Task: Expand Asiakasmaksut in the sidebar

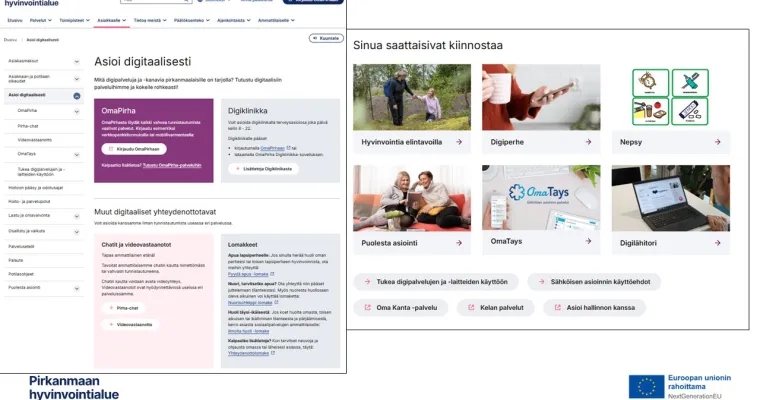Action: (x=77, y=62)
